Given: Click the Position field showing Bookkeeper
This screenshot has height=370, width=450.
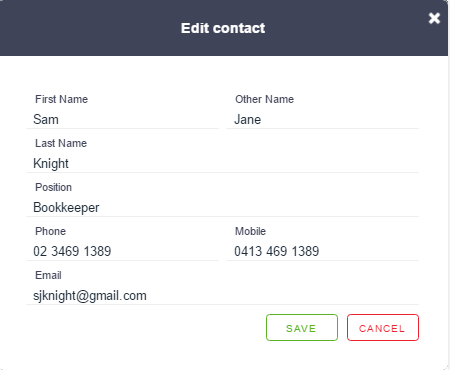Looking at the screenshot, I should (222, 208).
